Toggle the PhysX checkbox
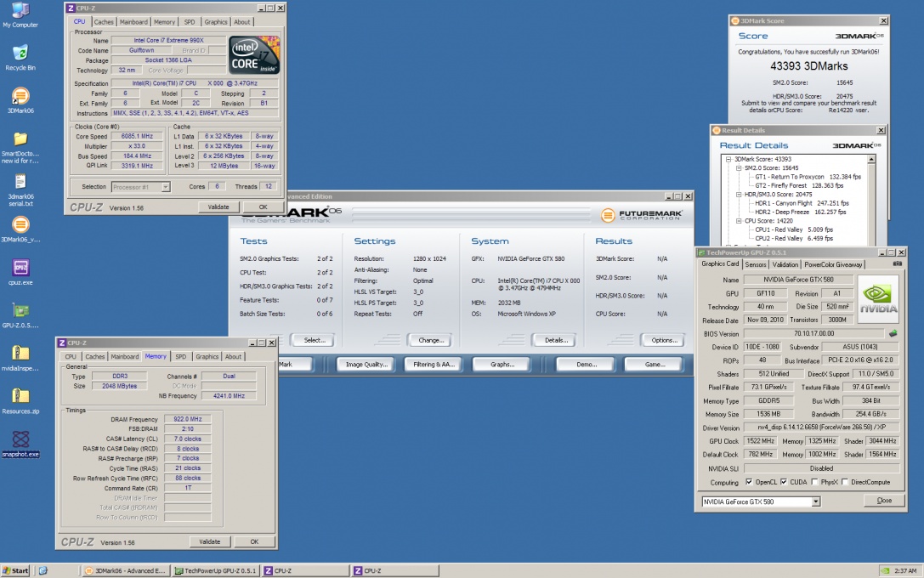This screenshot has height=578, width=924. [814, 482]
